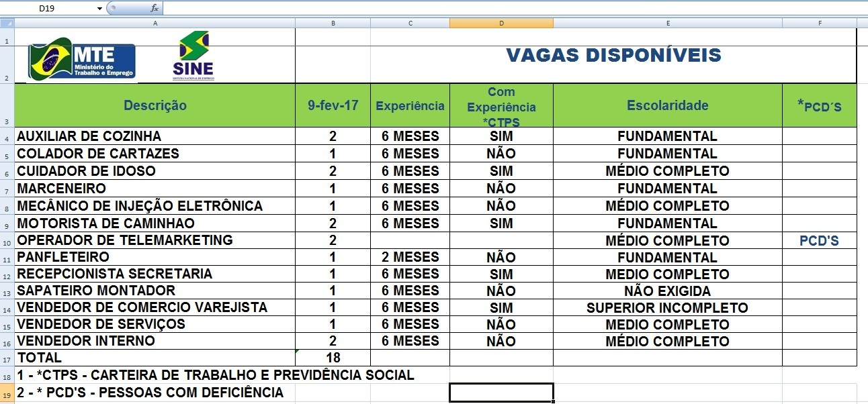
Task: Click the VAGAS DISPONÍVEIS title cell
Action: [x=613, y=56]
